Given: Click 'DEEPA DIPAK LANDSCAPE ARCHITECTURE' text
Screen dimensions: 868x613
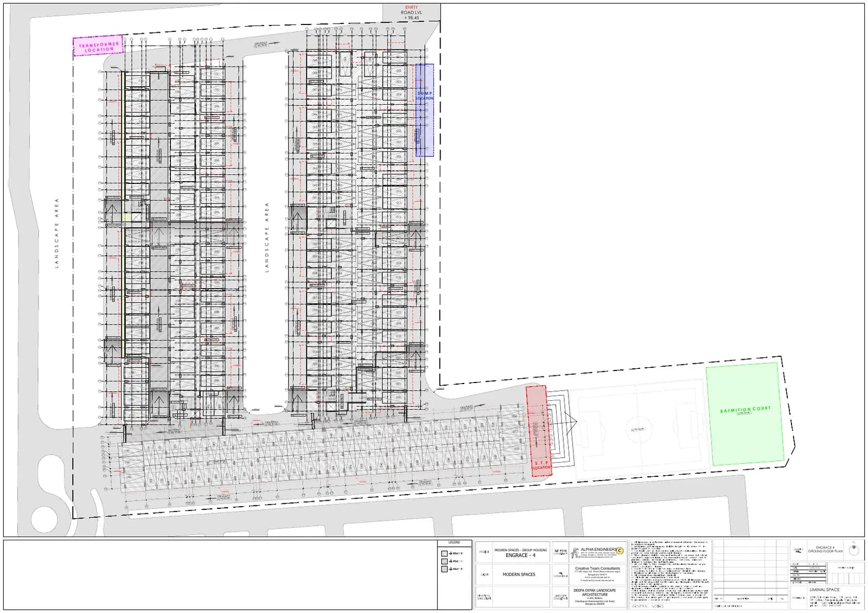Looking at the screenshot, I should click(595, 592).
